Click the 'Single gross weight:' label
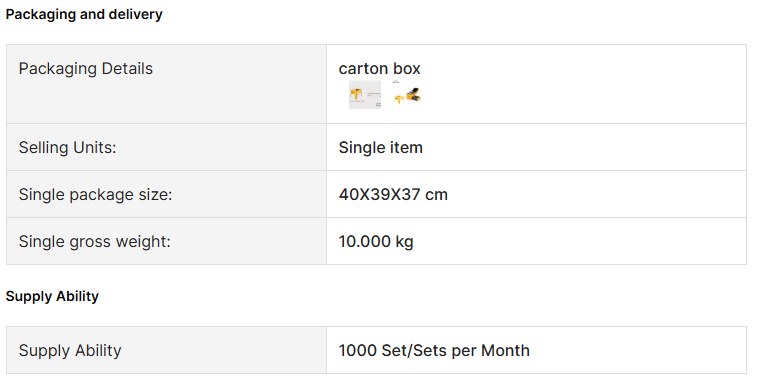Image resolution: width=757 pixels, height=380 pixels. (x=95, y=241)
